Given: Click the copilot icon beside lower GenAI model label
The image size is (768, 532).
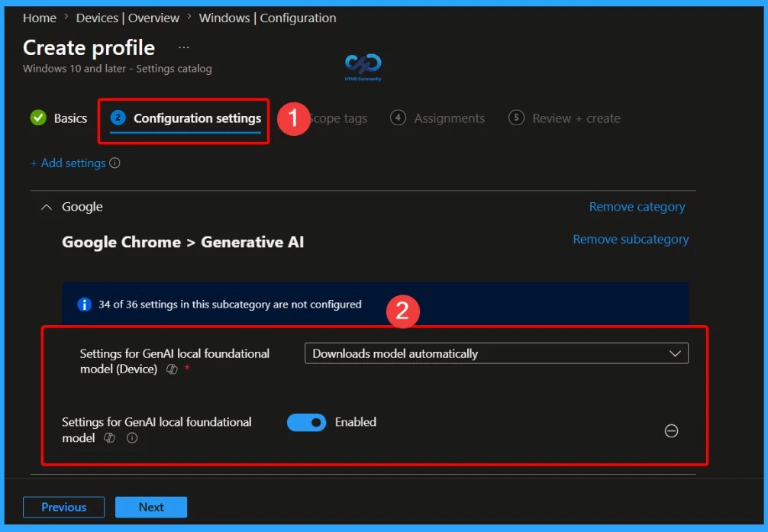Looking at the screenshot, I should coord(109,438).
